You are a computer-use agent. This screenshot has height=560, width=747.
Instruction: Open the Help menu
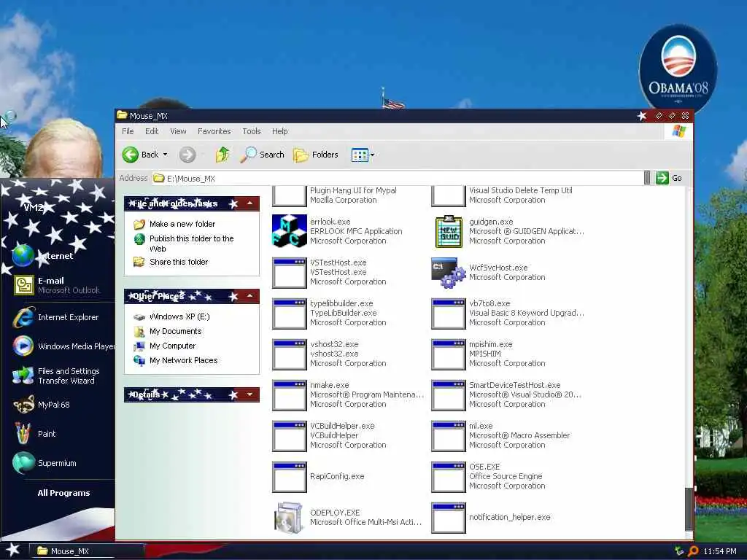tap(279, 131)
